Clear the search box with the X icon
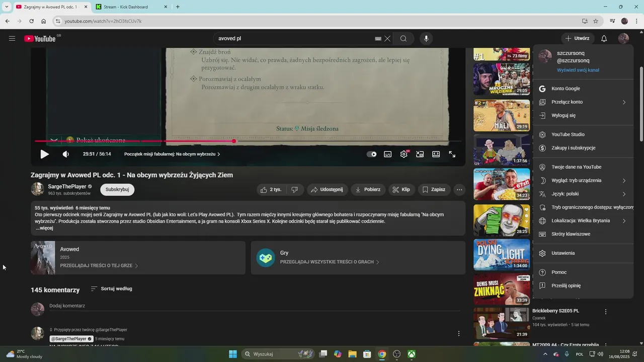 (x=387, y=39)
